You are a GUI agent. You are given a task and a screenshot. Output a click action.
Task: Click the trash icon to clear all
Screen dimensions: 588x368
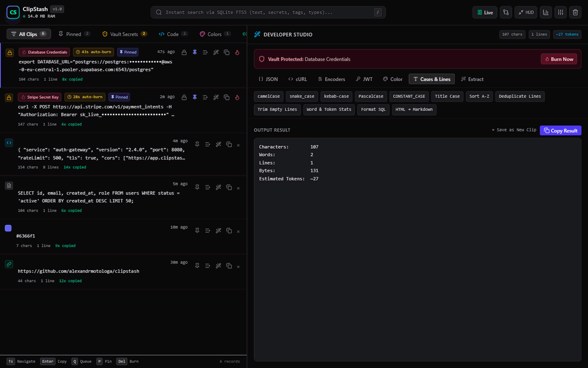coord(575,13)
